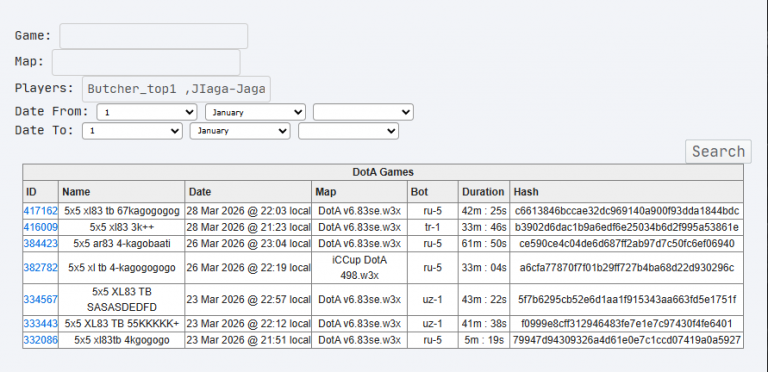
Task: Click the 'iCCup DotA 498.w3x' map cell
Action: 360,267
